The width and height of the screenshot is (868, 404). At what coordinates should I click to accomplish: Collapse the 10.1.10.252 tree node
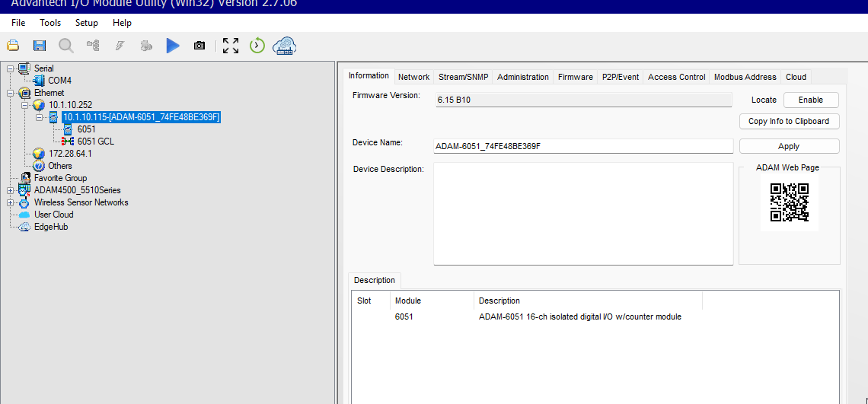click(24, 105)
